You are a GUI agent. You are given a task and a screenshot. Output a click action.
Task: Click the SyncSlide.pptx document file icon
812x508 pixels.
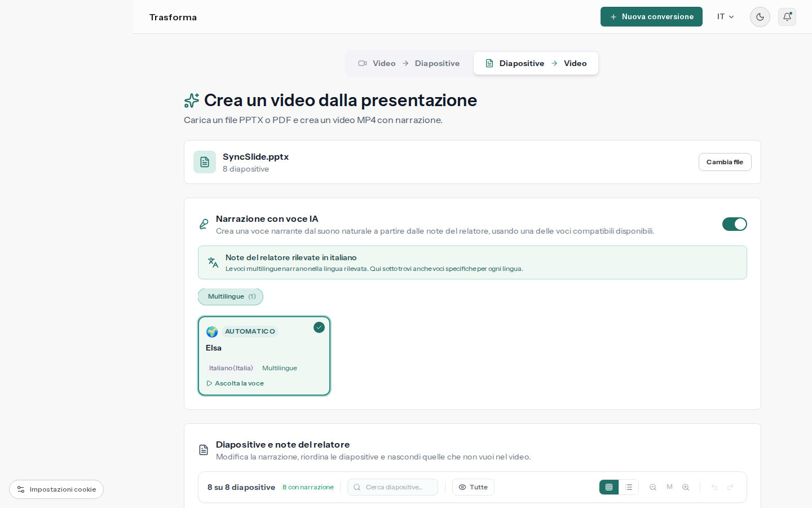pyautogui.click(x=205, y=162)
